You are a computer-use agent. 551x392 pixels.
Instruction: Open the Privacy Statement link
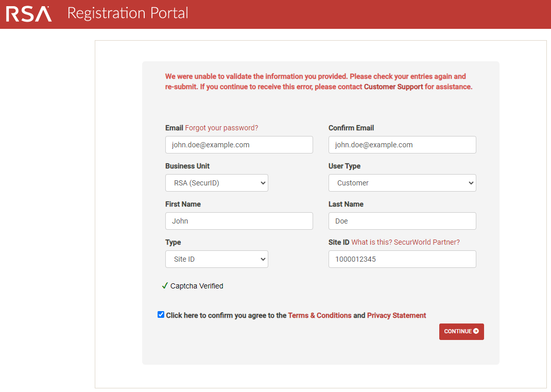(397, 315)
